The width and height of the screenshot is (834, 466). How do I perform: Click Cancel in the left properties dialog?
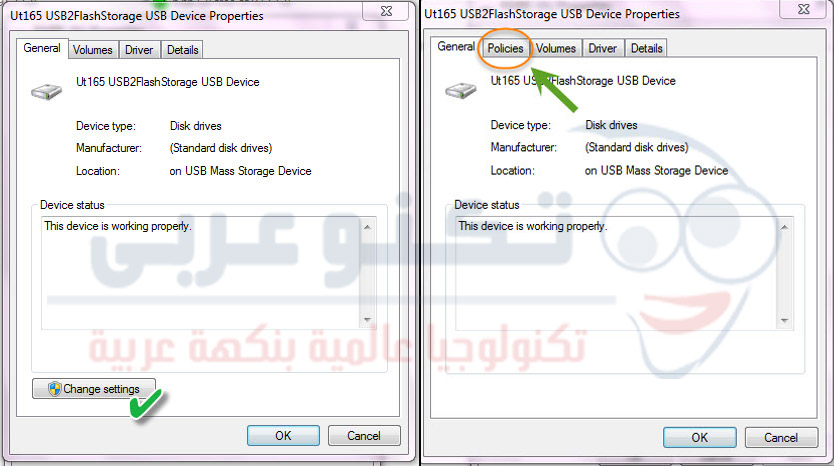click(x=364, y=436)
